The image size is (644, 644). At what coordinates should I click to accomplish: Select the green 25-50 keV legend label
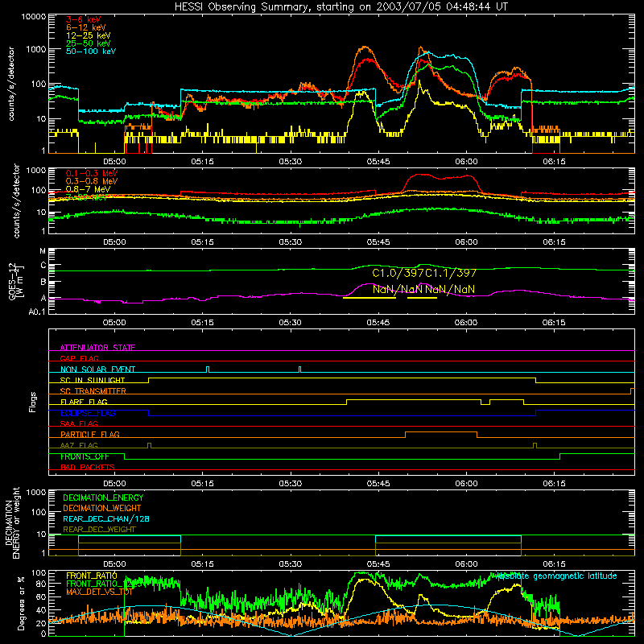pyautogui.click(x=89, y=43)
